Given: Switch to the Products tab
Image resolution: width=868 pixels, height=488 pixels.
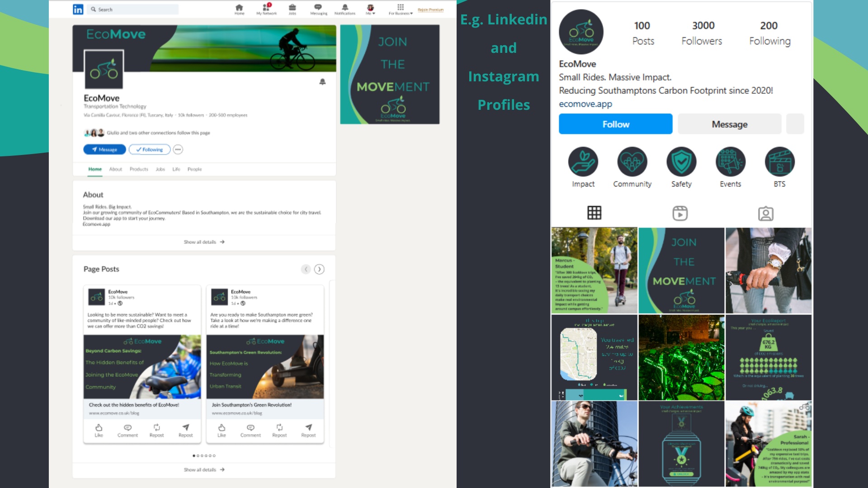Looking at the screenshot, I should click(x=139, y=169).
